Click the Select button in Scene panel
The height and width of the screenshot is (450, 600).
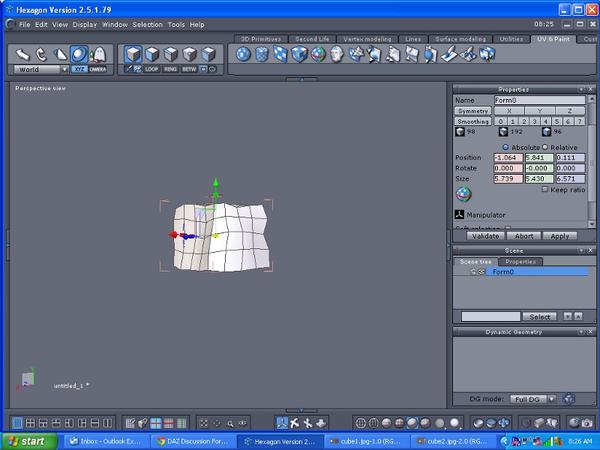pos(540,317)
